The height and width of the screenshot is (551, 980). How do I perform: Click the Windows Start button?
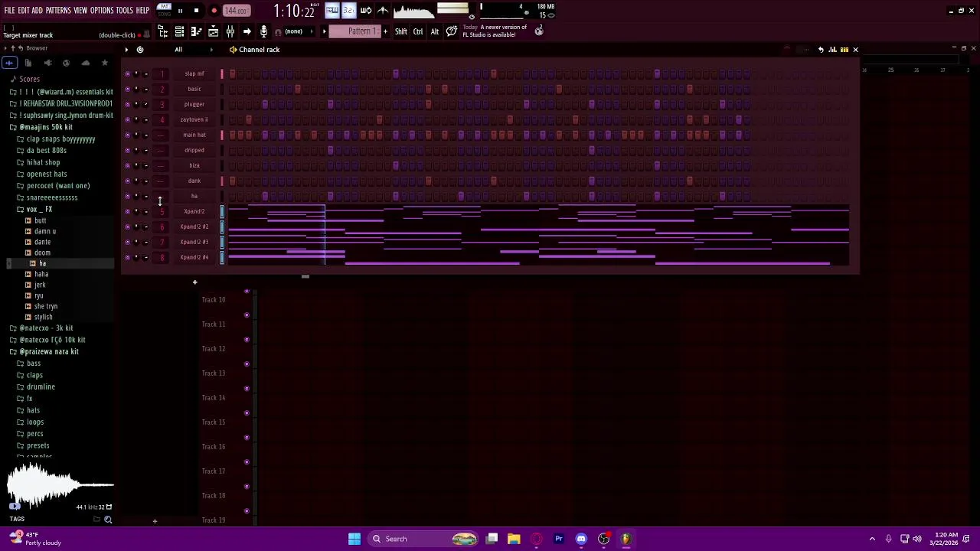[354, 539]
